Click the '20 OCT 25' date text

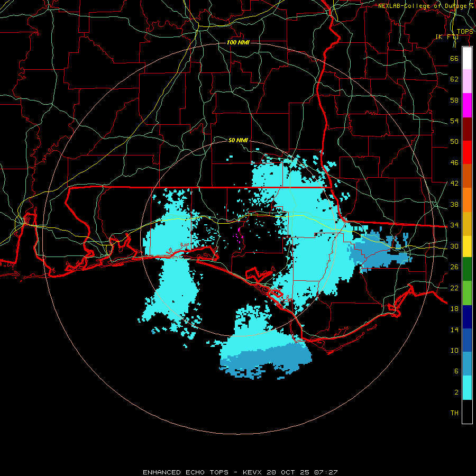[288, 472]
